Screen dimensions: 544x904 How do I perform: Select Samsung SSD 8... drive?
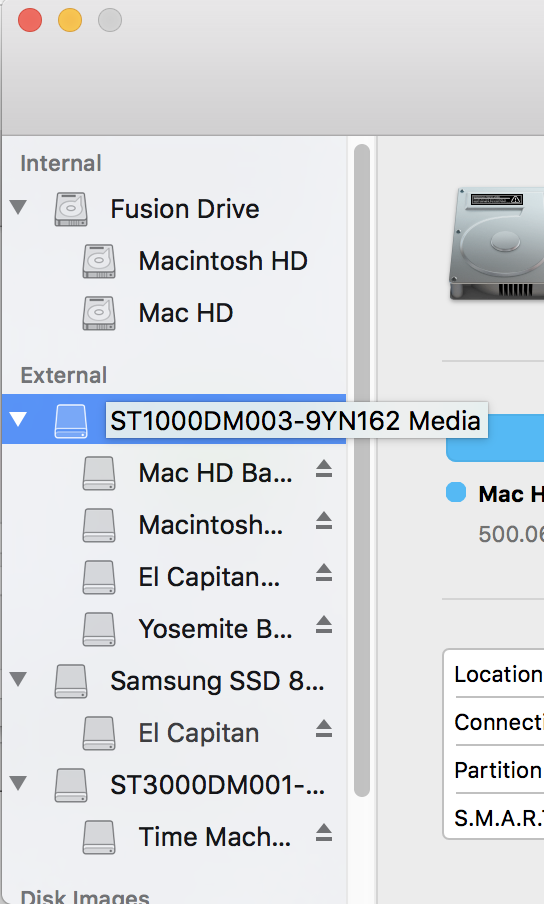174,681
